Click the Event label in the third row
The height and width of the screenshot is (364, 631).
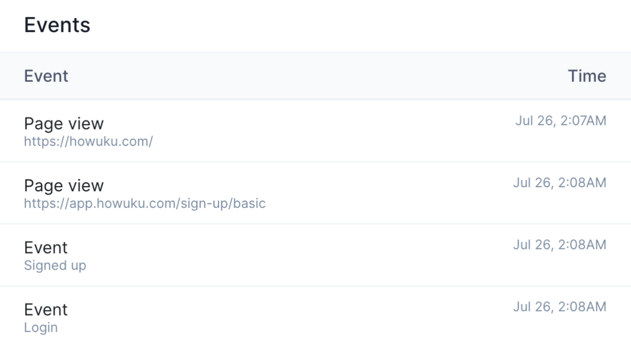click(46, 247)
